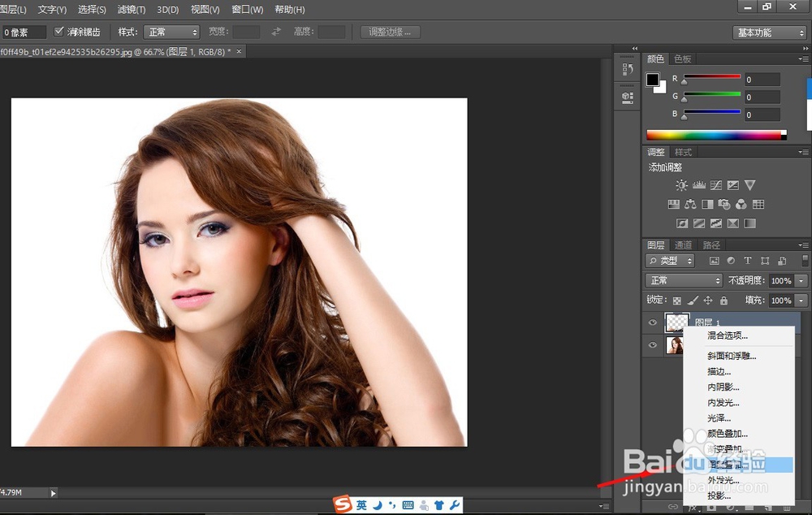Add a Levels adjustment layer
This screenshot has height=515, width=812.
coord(699,185)
